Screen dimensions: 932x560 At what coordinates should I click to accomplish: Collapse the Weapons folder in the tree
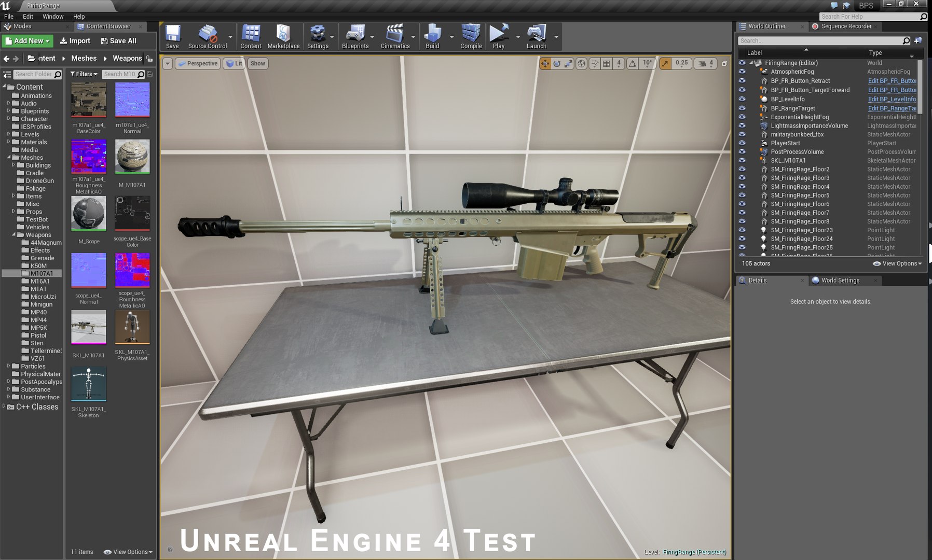pos(14,235)
